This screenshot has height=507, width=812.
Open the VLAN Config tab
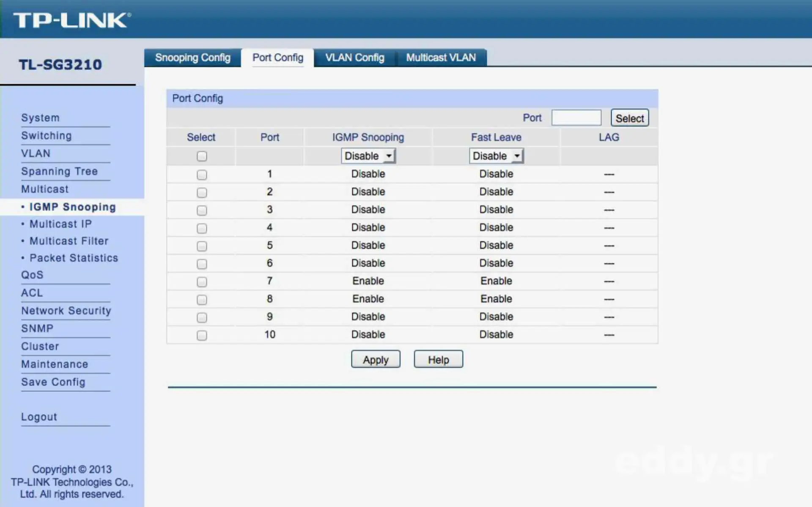click(354, 58)
